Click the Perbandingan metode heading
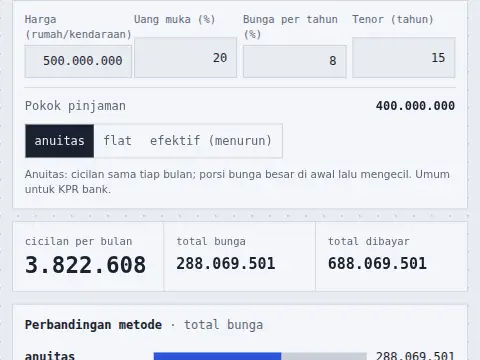Image resolution: width=480 pixels, height=360 pixels. pos(93,325)
